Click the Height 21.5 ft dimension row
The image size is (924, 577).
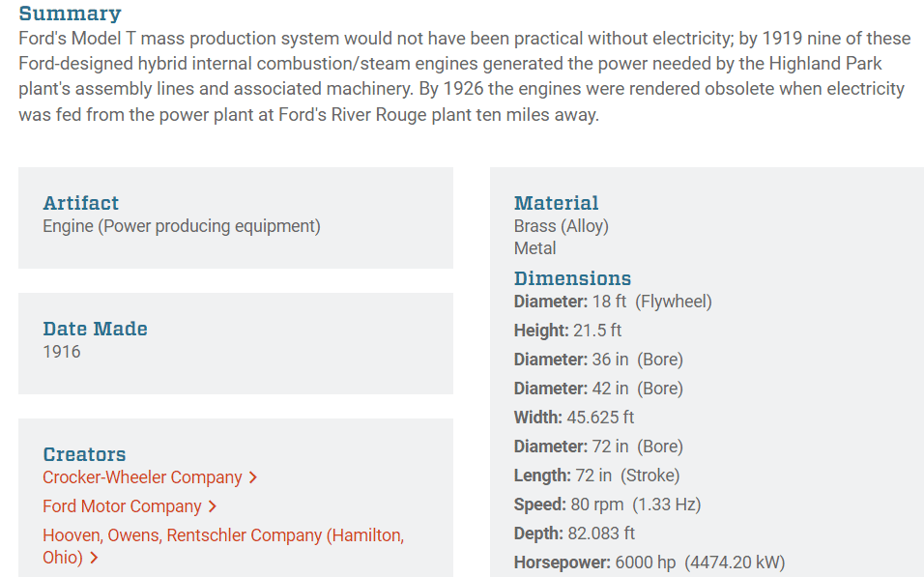click(567, 331)
